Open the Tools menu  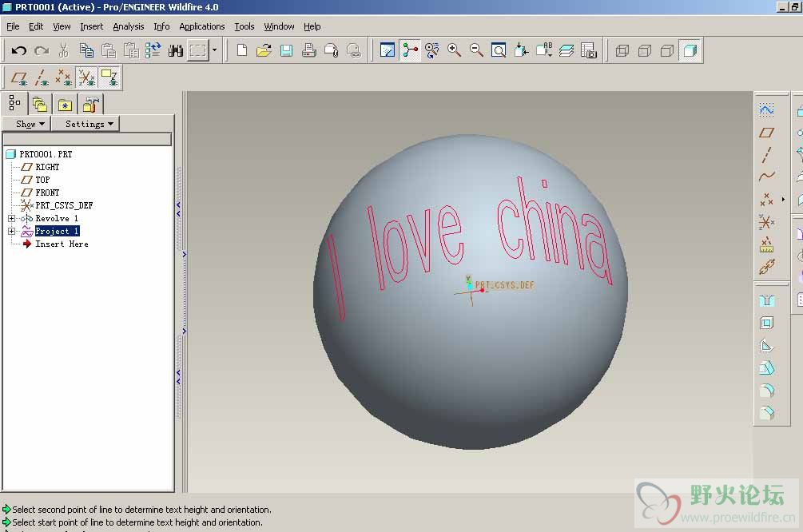[x=244, y=26]
